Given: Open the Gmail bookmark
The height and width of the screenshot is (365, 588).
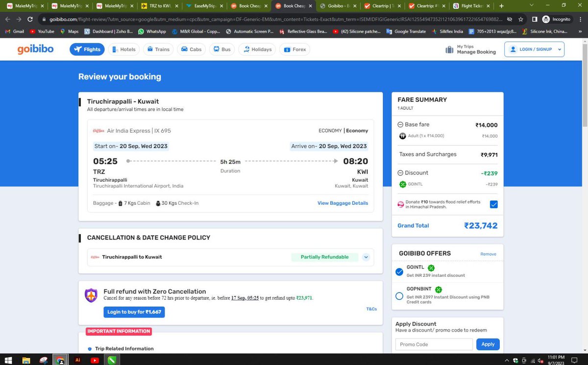Looking at the screenshot, I should (14, 31).
